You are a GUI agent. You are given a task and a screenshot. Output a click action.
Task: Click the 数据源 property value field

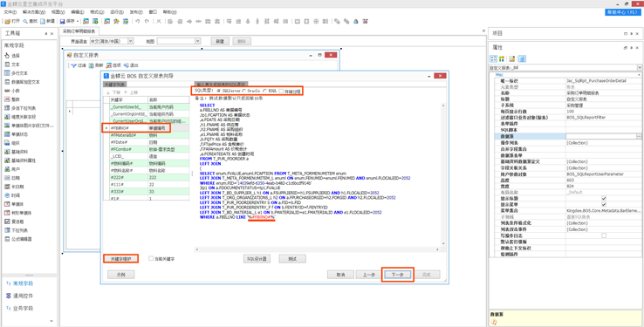click(600, 136)
